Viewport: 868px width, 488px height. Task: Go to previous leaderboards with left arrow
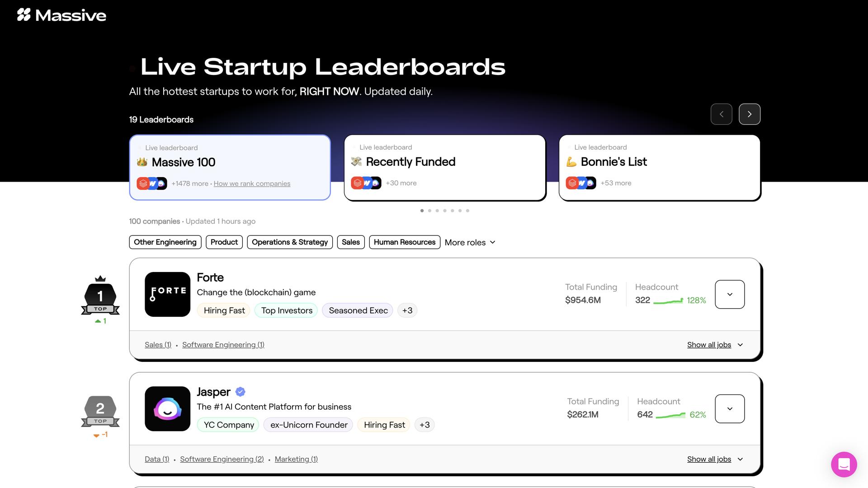tap(721, 114)
